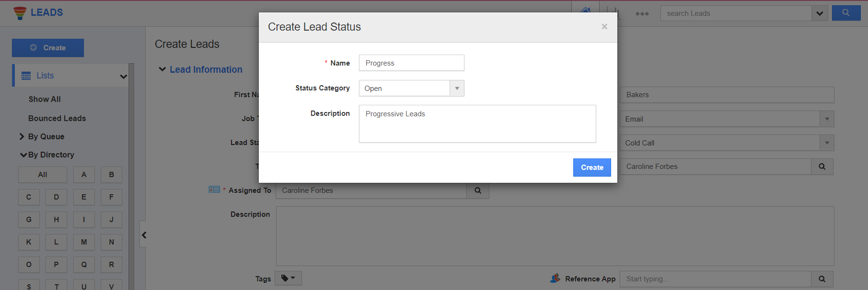Collapse the left sidebar with arrow handle

pyautogui.click(x=143, y=234)
